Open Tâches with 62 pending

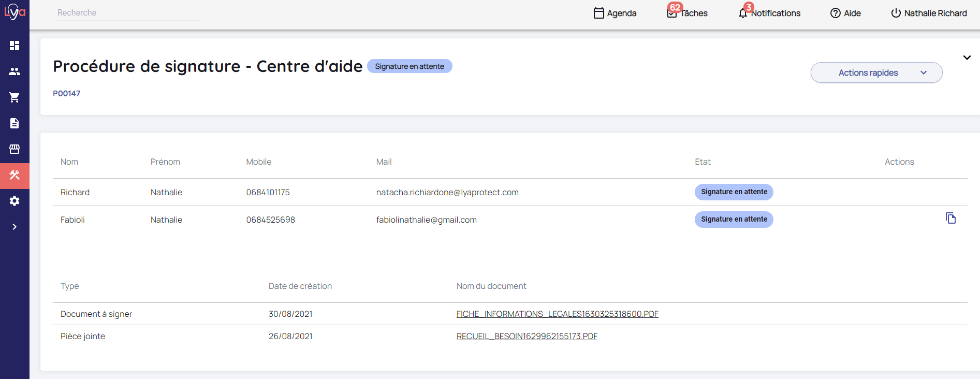(x=688, y=13)
